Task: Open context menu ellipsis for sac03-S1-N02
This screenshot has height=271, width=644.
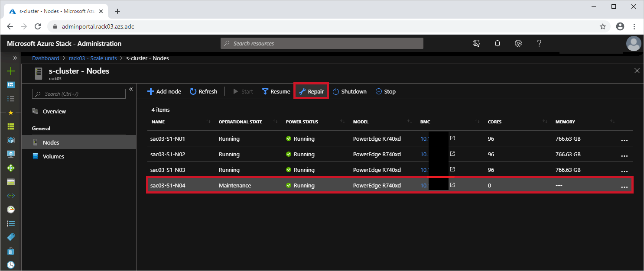Action: [624, 155]
